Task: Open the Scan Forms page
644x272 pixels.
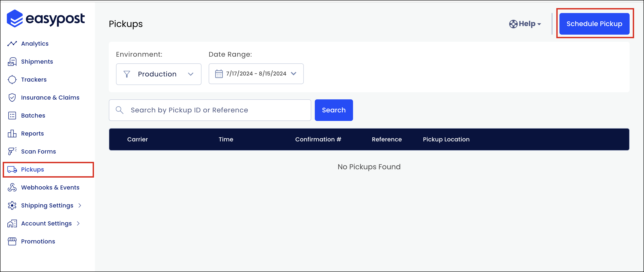Action: tap(38, 152)
